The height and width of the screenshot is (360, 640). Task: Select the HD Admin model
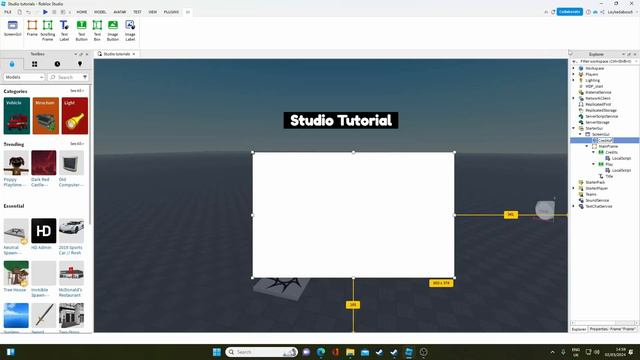(x=44, y=234)
